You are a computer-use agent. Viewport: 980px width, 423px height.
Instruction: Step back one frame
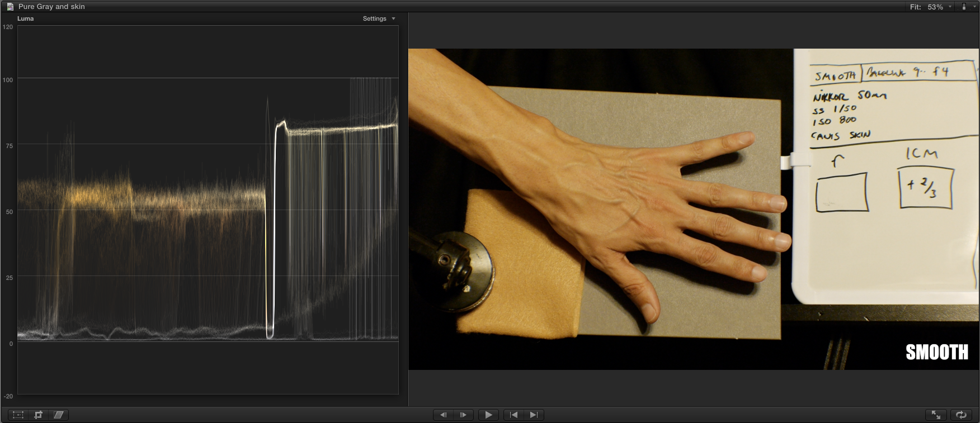(443, 415)
